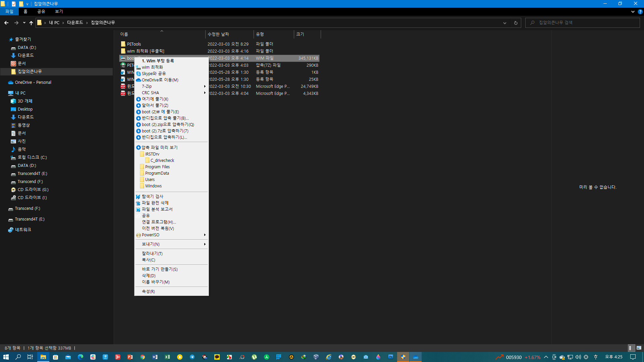
Task: Open Excel from the taskbar
Action: (167, 357)
